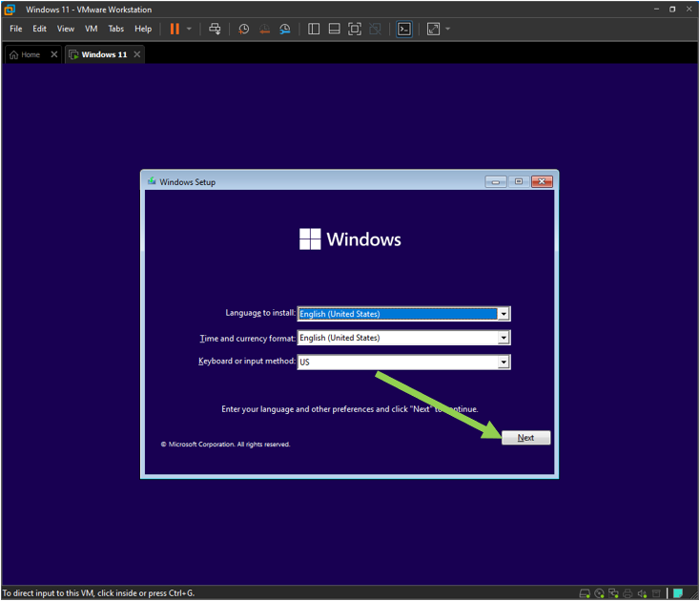Enter full screen mode
This screenshot has height=601, width=700.
point(355,29)
